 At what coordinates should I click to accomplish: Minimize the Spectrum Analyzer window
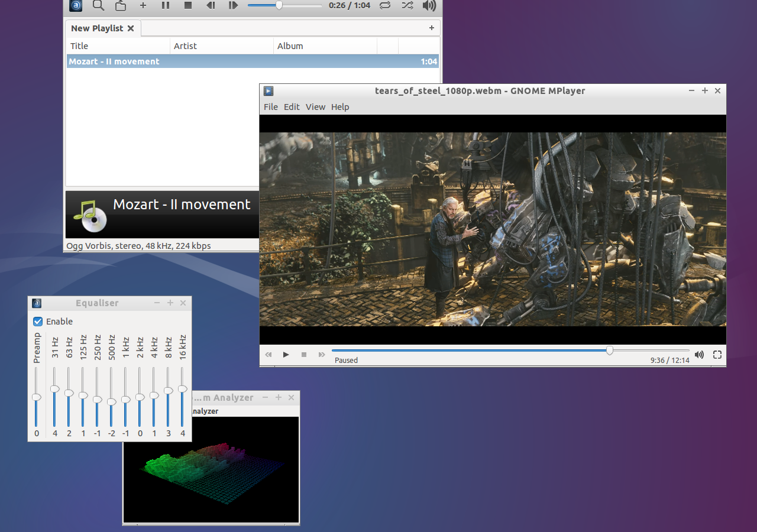point(266,398)
